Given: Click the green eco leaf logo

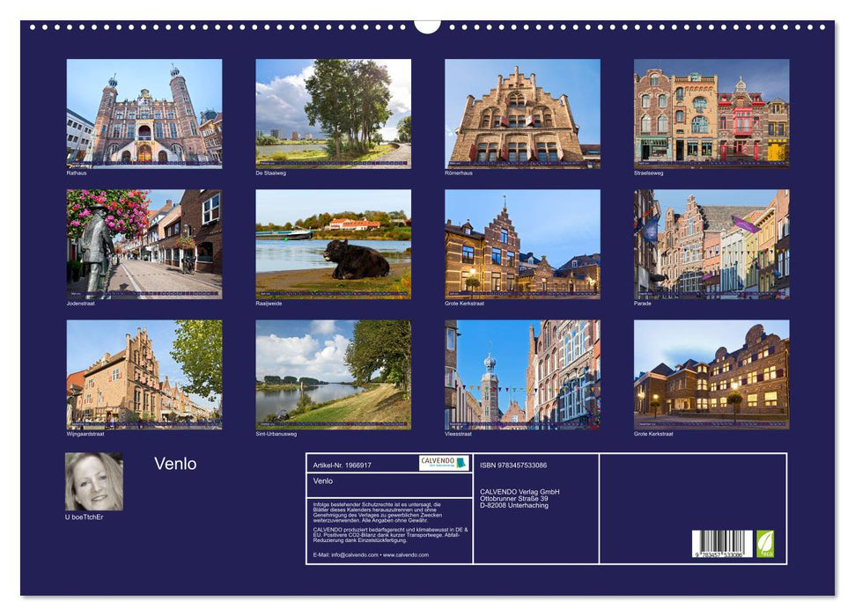Looking at the screenshot, I should [765, 544].
